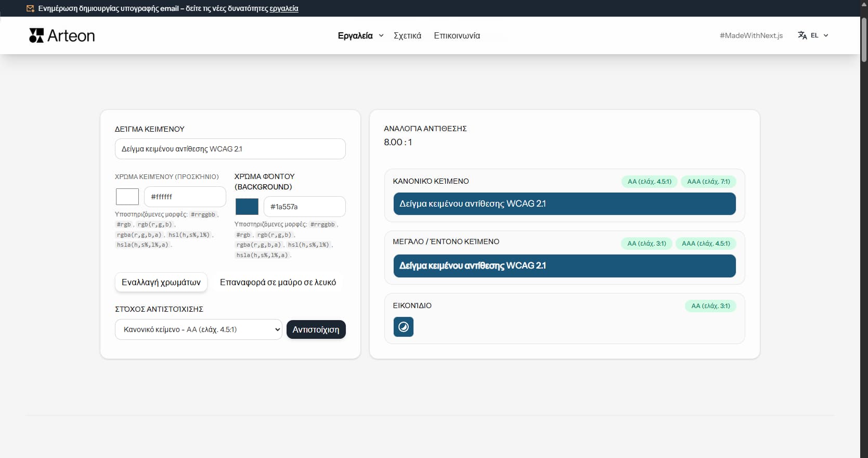868x458 pixels.
Task: Click the sample text input field
Action: (x=230, y=149)
